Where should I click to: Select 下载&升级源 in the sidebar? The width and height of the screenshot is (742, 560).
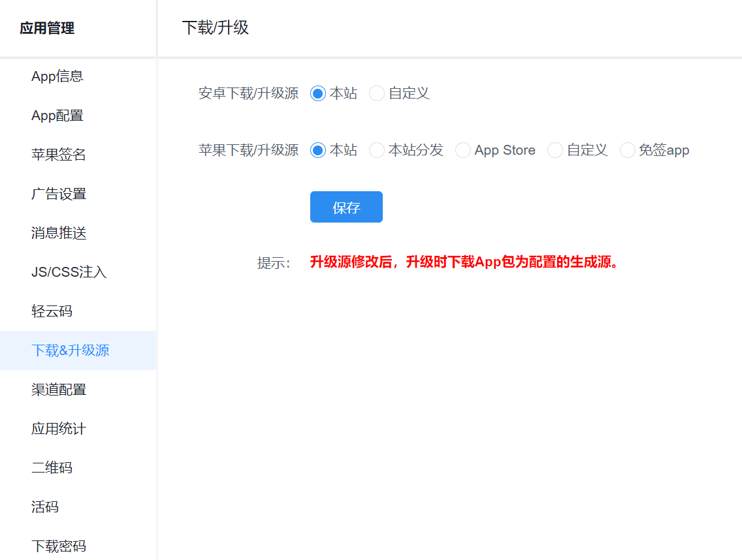(x=71, y=350)
